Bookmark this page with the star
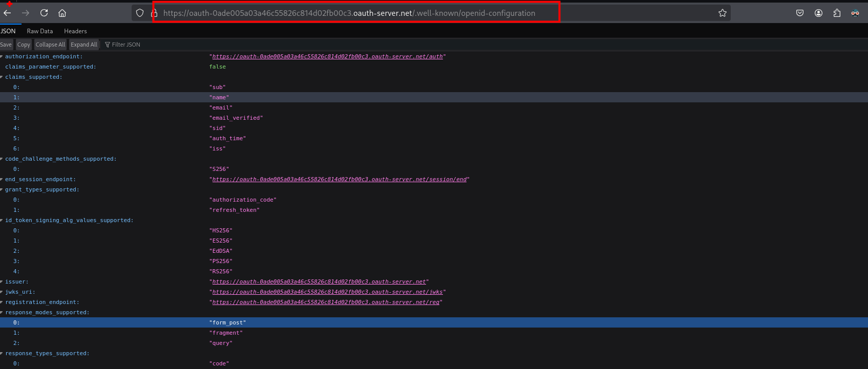The height and width of the screenshot is (369, 868). point(722,13)
